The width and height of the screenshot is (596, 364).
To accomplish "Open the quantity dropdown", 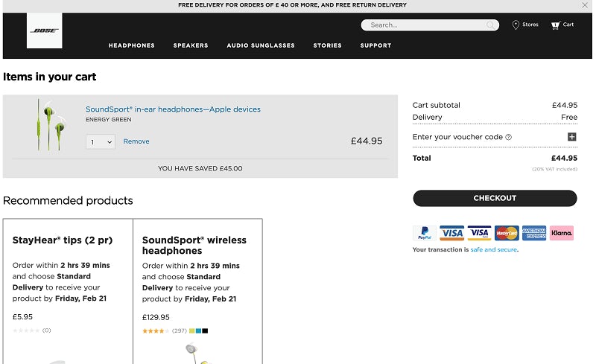I will pyautogui.click(x=101, y=141).
